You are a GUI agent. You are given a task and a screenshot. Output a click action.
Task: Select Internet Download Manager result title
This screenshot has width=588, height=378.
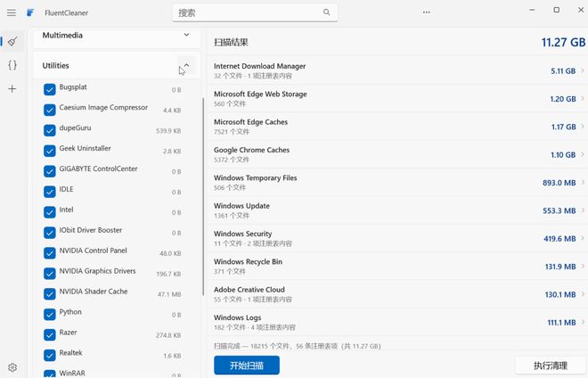click(259, 66)
